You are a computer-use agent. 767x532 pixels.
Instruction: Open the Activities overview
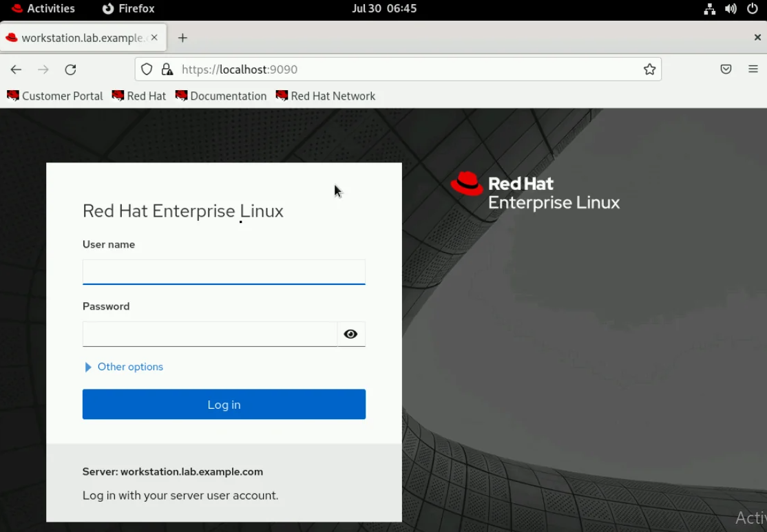43,9
